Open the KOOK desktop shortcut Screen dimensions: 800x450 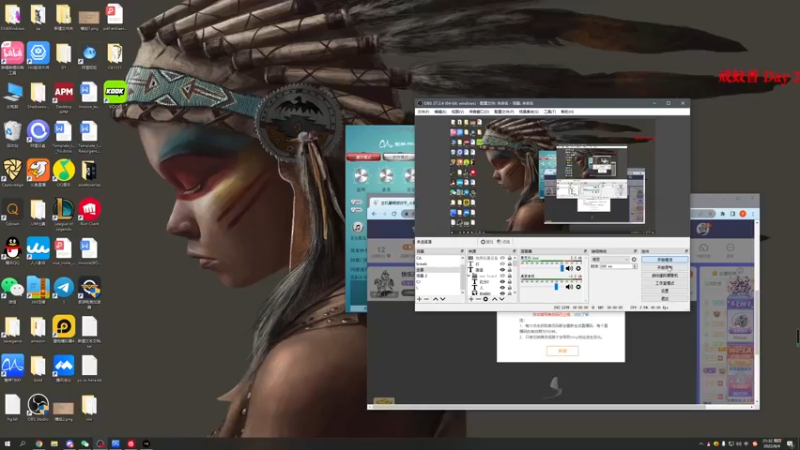pos(115,94)
